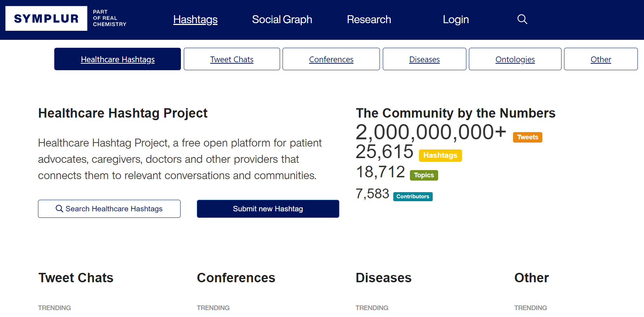Select the Healthcare Hashtags tab

[118, 59]
